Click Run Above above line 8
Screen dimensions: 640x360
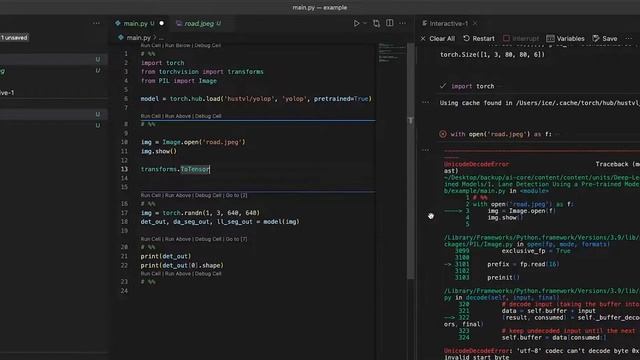click(x=178, y=116)
